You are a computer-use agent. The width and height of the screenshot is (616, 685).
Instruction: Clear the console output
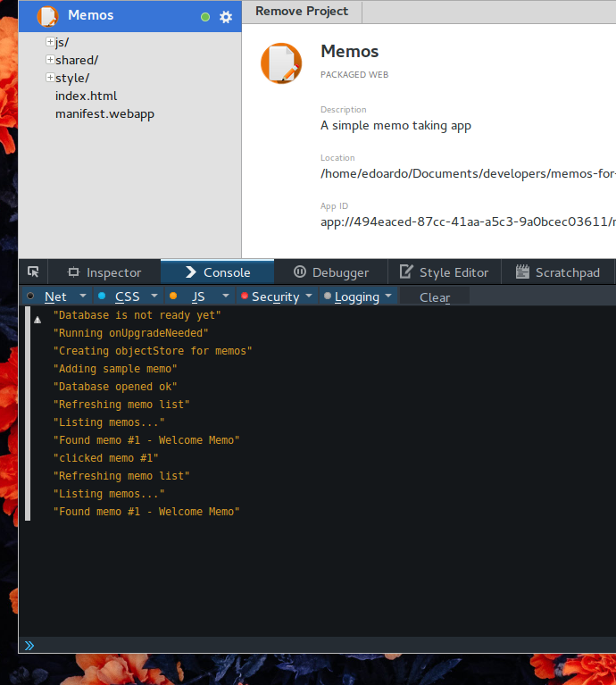435,297
